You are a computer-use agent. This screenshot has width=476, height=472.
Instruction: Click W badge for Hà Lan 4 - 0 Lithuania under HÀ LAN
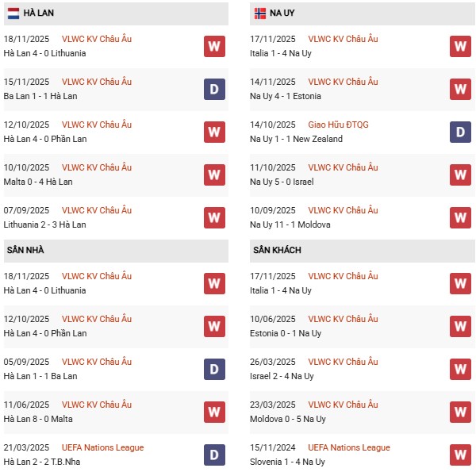coord(214,46)
